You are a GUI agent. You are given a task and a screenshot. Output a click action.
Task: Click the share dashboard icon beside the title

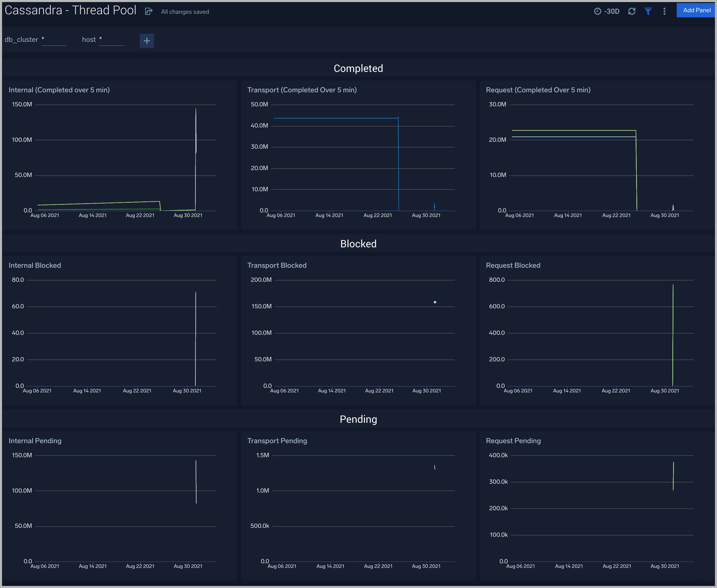pos(149,11)
